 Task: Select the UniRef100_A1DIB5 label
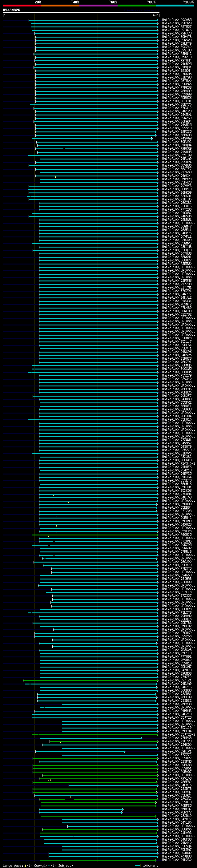click(177, 200)
